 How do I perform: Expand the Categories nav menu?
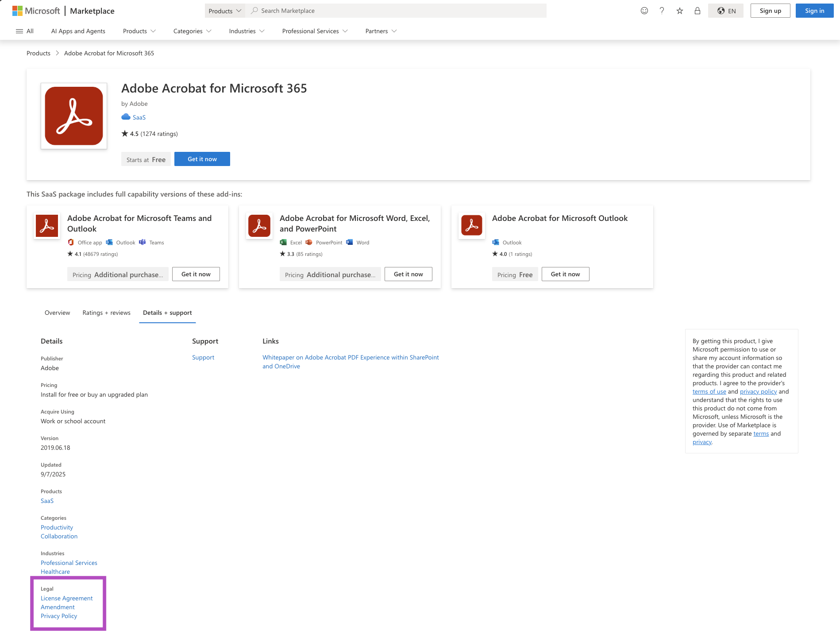(193, 31)
